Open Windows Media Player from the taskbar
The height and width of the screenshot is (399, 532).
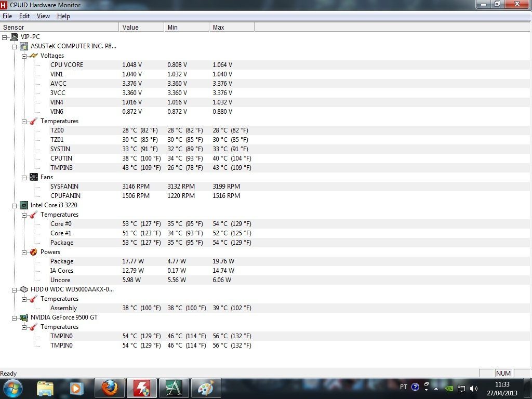76,389
